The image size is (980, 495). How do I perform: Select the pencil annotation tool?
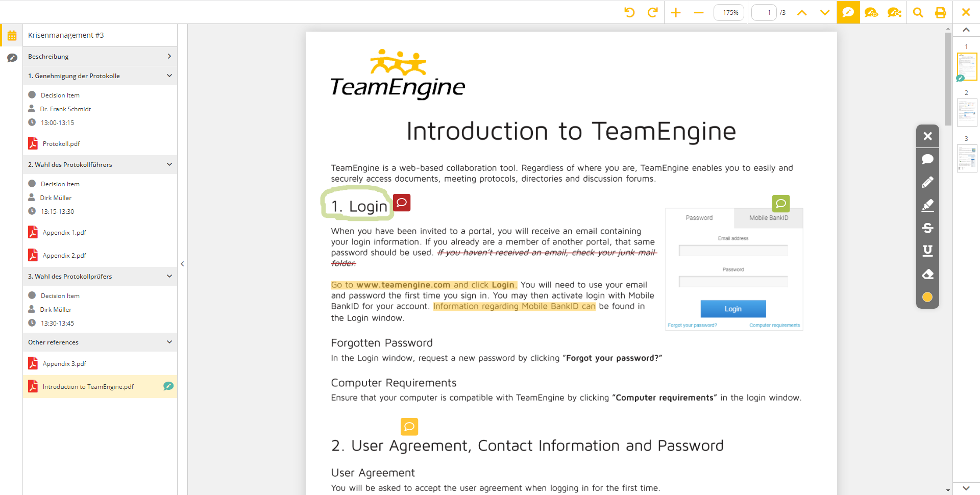[x=927, y=182]
